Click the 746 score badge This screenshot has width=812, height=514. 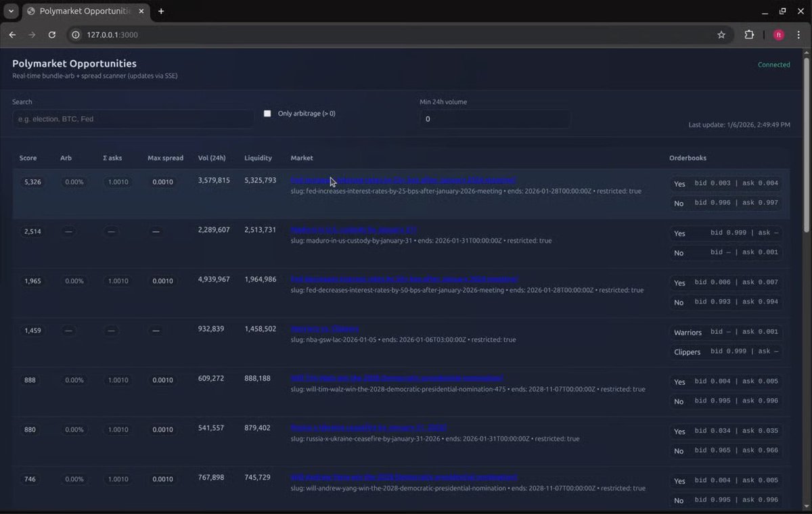click(30, 479)
